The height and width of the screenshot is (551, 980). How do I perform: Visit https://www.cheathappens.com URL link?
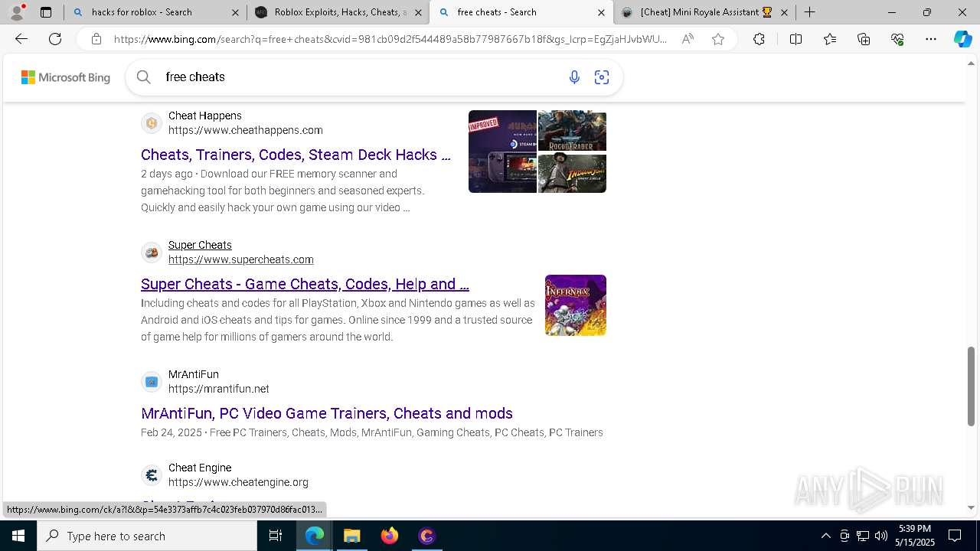coord(246,130)
